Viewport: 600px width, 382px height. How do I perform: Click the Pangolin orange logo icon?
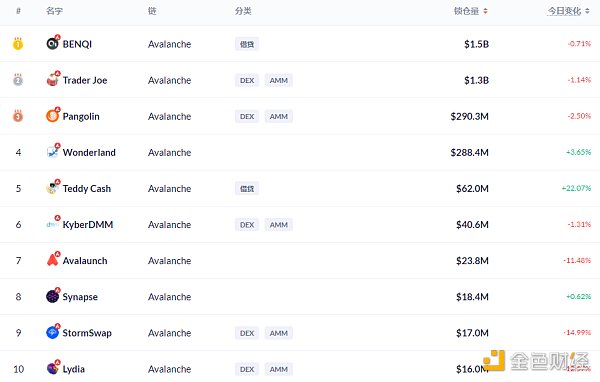[52, 116]
